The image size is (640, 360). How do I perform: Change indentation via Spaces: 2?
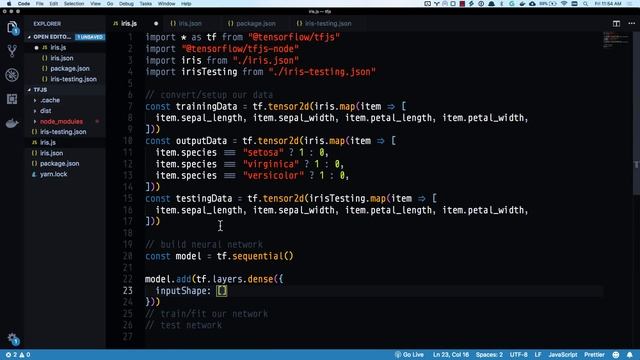pyautogui.click(x=489, y=355)
